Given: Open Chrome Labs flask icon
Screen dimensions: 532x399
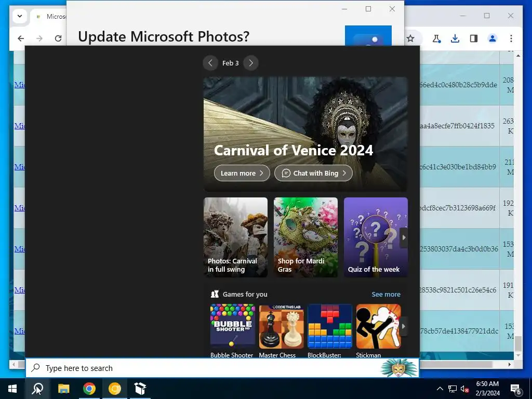Looking at the screenshot, I should coord(436,38).
